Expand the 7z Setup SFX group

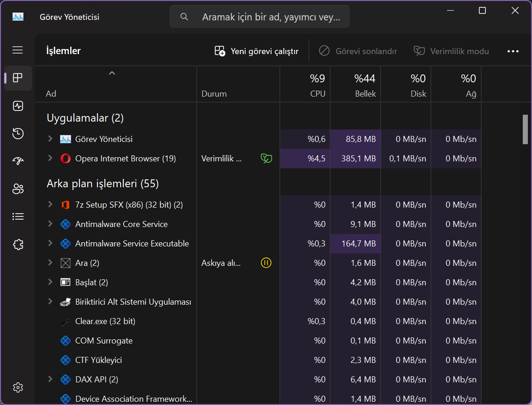50,204
